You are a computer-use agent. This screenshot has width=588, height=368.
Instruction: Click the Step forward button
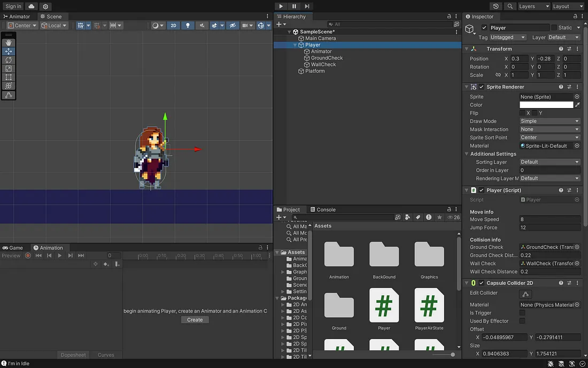307,6
